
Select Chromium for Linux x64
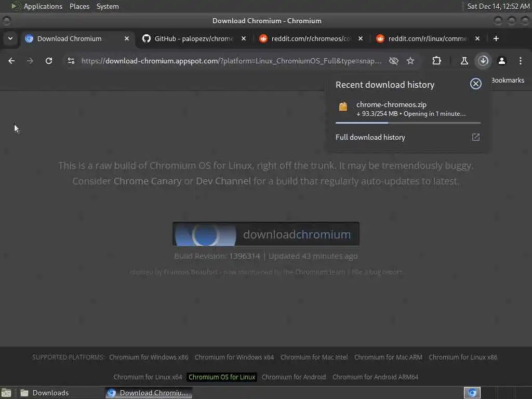pyautogui.click(x=148, y=377)
